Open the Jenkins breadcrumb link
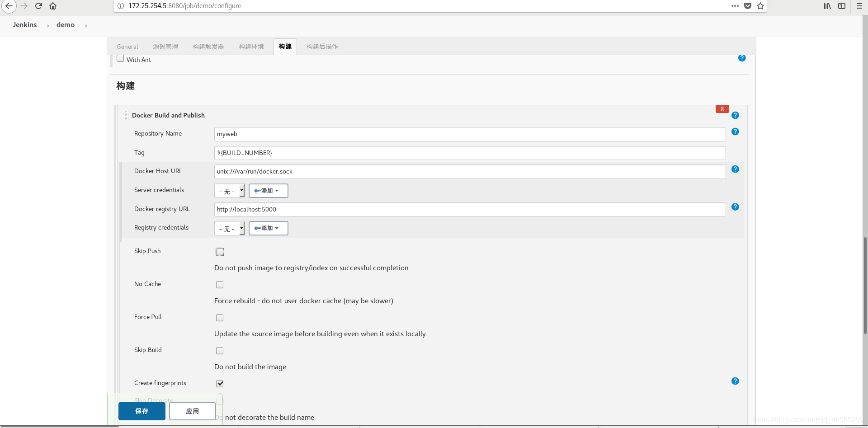 25,25
